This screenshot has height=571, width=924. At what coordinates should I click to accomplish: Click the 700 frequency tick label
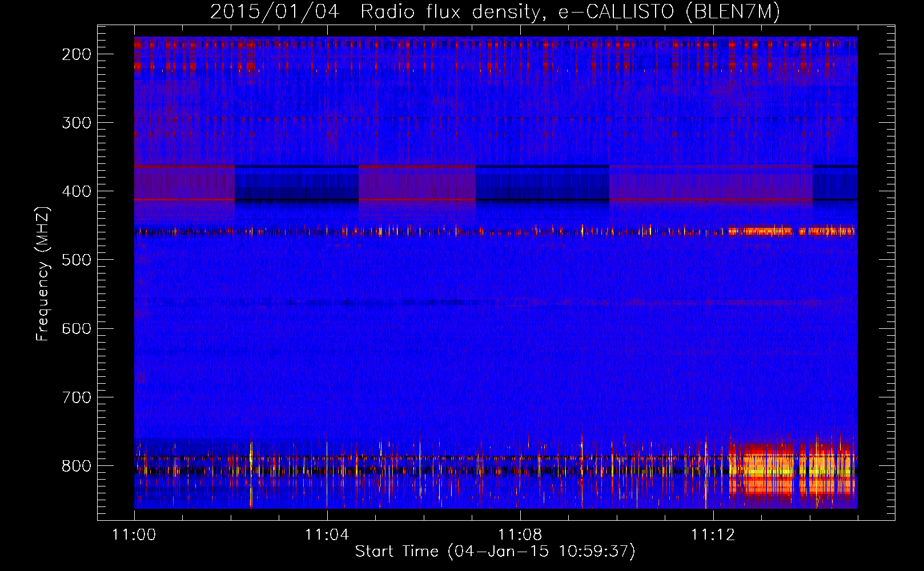tap(77, 397)
